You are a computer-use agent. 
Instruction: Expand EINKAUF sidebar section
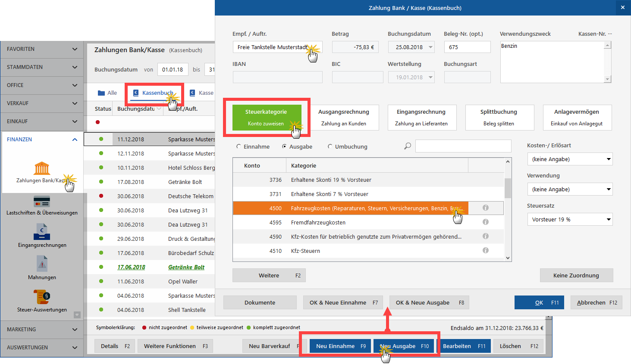tap(42, 121)
